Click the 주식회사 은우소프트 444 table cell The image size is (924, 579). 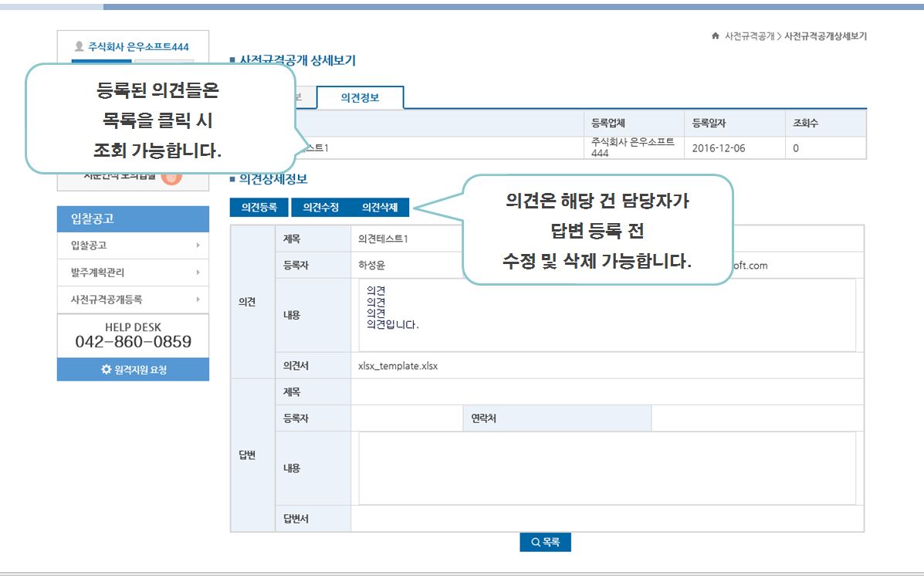pyautogui.click(x=633, y=147)
